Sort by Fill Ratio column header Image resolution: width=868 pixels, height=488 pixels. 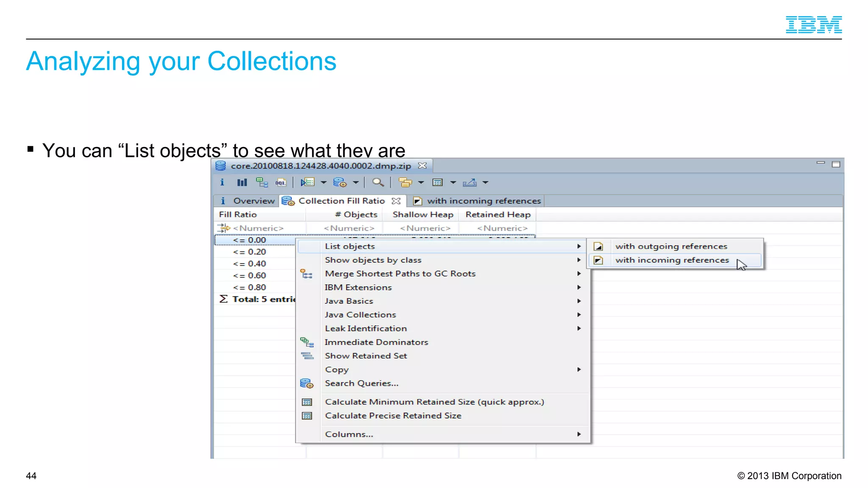click(259, 215)
